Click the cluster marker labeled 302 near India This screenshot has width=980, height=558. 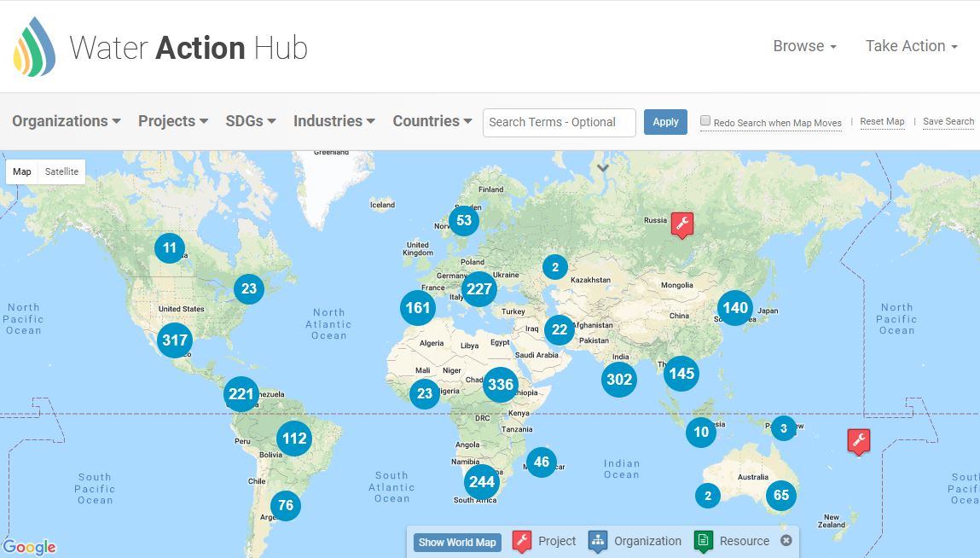coord(619,379)
